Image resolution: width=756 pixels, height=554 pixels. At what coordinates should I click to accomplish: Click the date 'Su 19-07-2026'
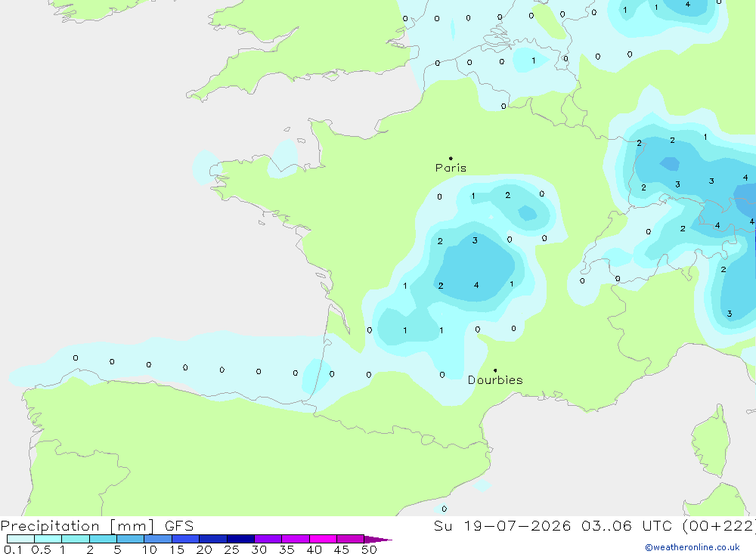tap(502, 525)
